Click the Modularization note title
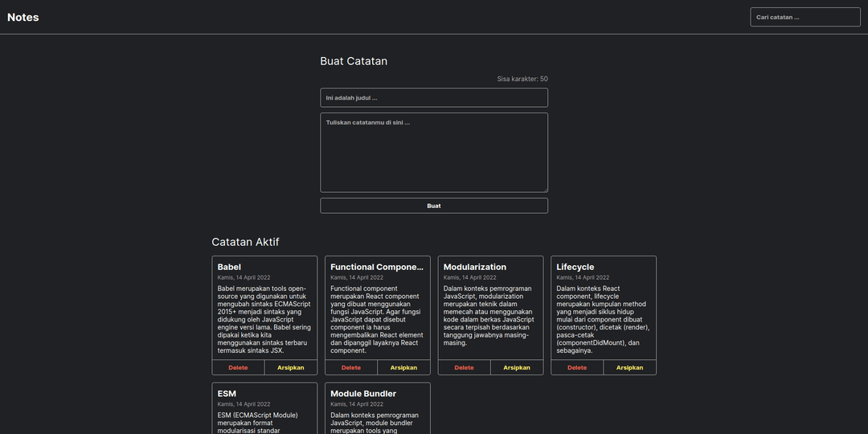868x434 pixels. click(x=475, y=267)
